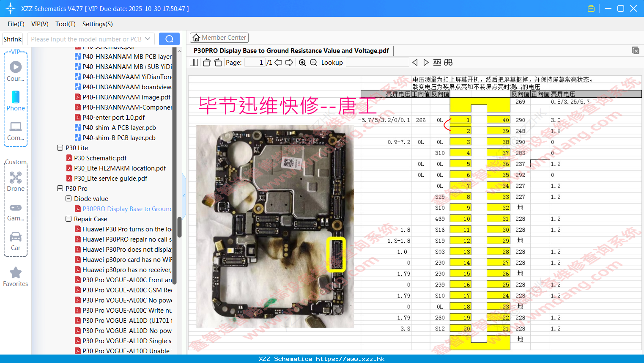Open P40-enter port 1.0.pdf
This screenshot has height=363, width=644.
(x=113, y=117)
